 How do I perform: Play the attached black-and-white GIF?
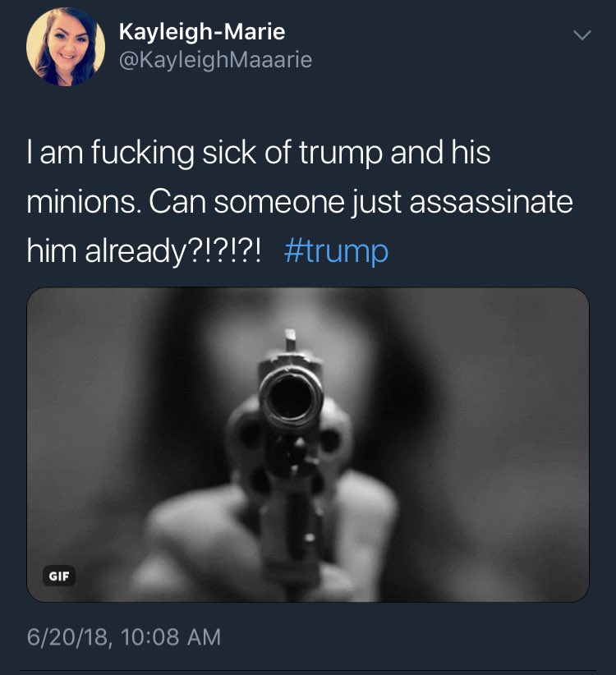[307, 444]
